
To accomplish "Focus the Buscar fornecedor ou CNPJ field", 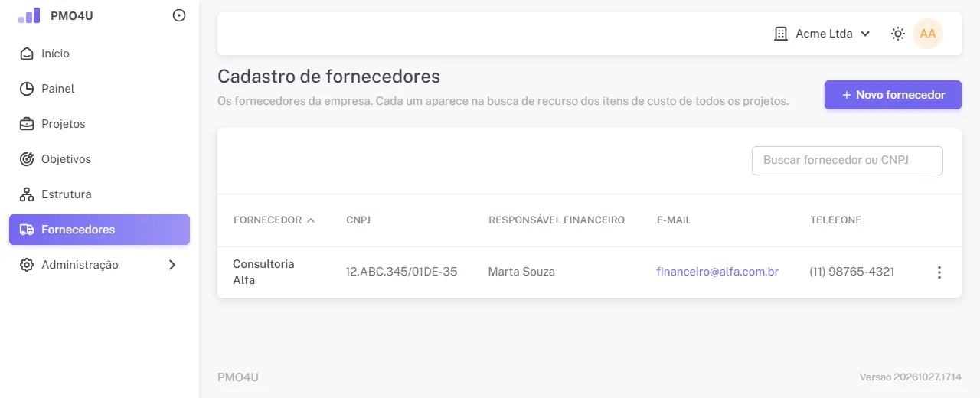I will click(x=848, y=161).
